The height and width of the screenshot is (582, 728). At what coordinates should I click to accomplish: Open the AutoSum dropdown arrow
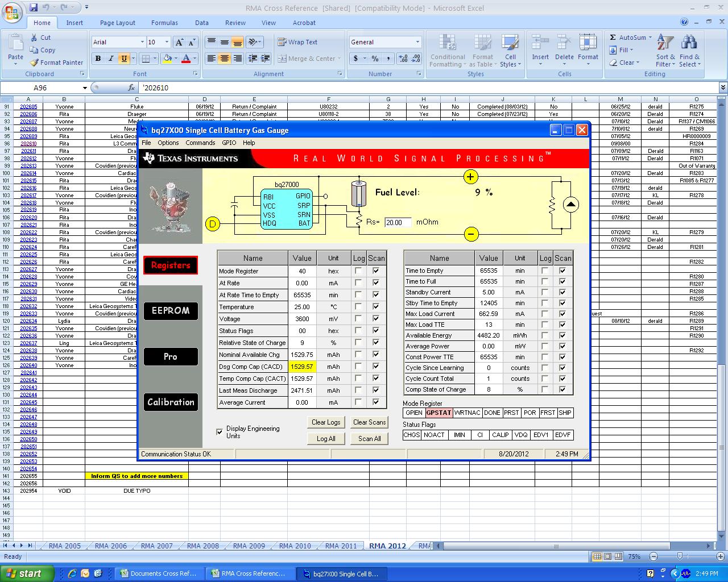coord(651,38)
